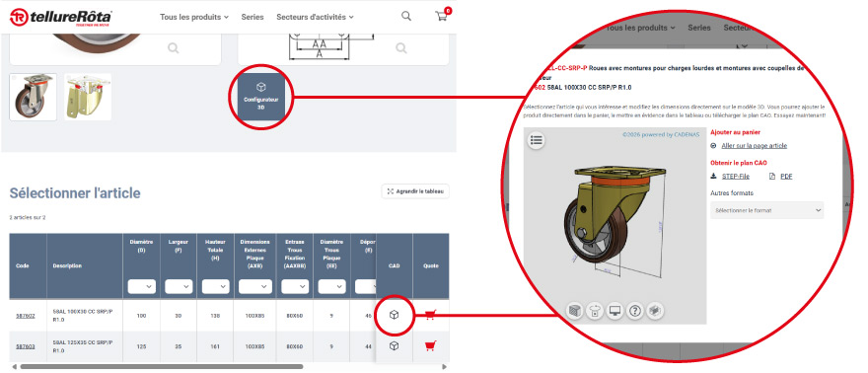Zoom the caster photo with its magnifier icon
This screenshot has height=373, width=868.
(174, 48)
